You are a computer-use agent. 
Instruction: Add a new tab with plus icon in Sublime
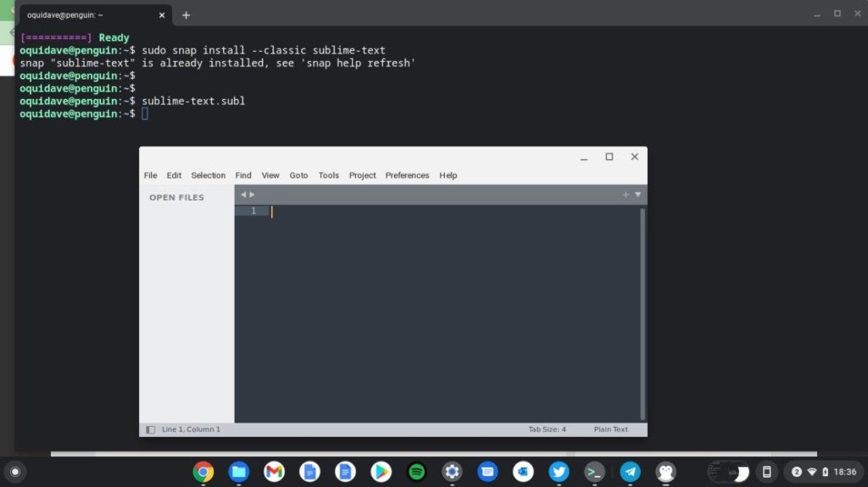click(626, 194)
